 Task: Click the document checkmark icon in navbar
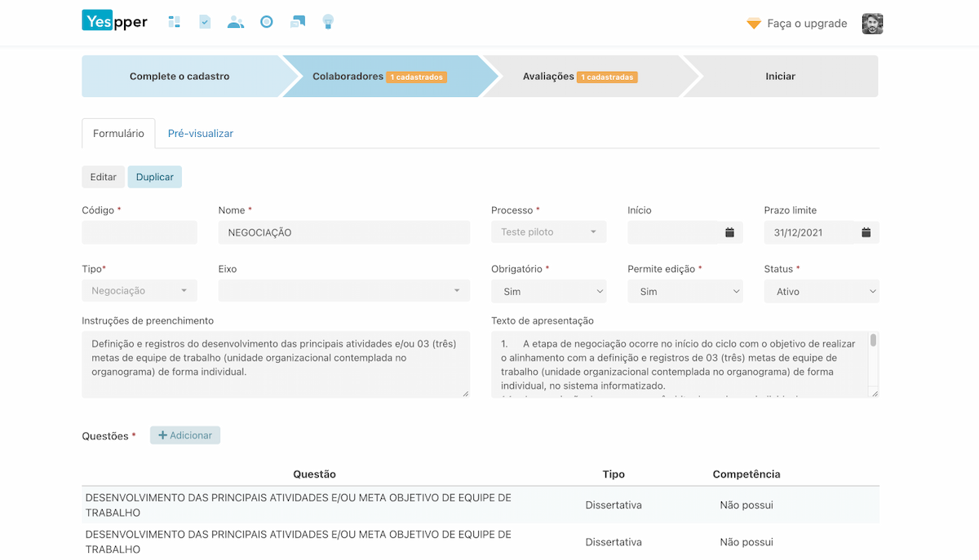point(205,22)
